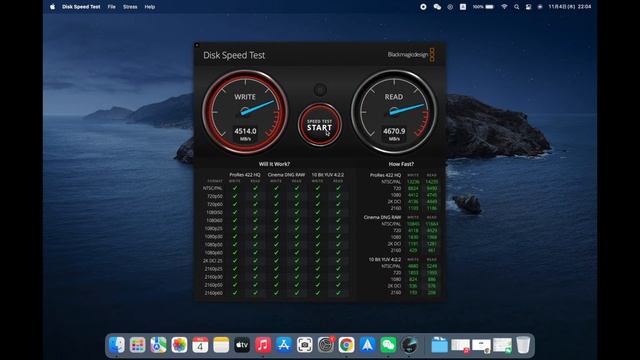Viewport: 640px width, 360px height.
Task: Click ProRes 422 HQ under How Fast
Action: click(x=386, y=175)
